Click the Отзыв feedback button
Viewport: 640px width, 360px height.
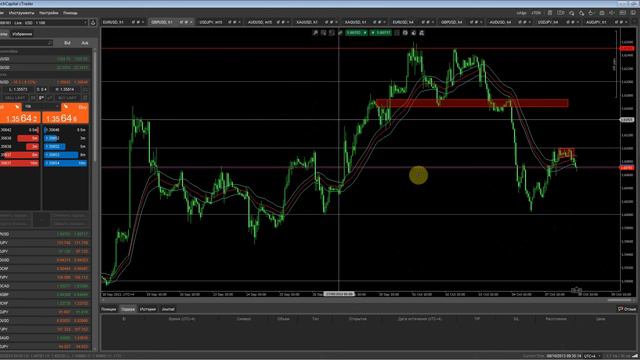627,309
